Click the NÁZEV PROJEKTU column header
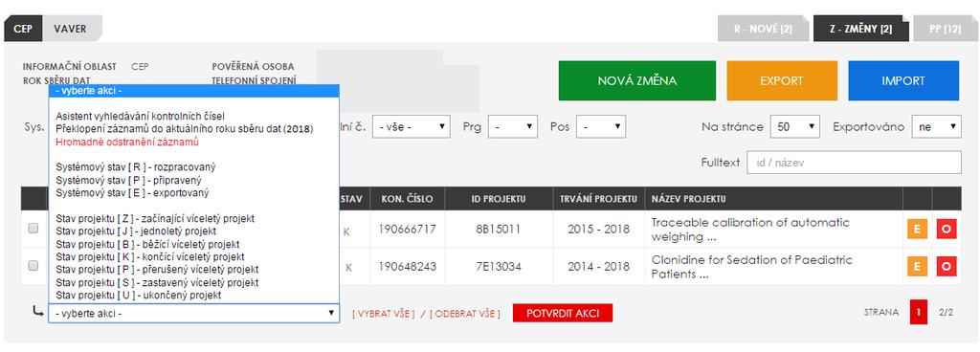 tap(773, 199)
